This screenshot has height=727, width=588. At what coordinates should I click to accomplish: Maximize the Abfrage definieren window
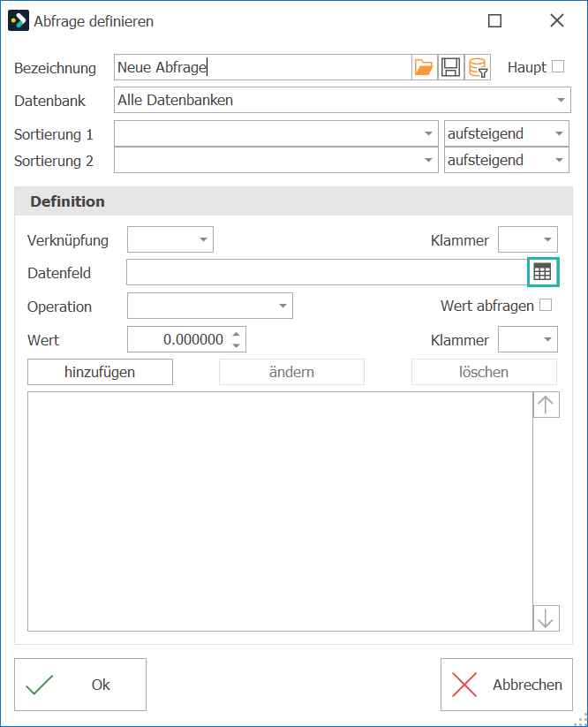[x=495, y=21]
